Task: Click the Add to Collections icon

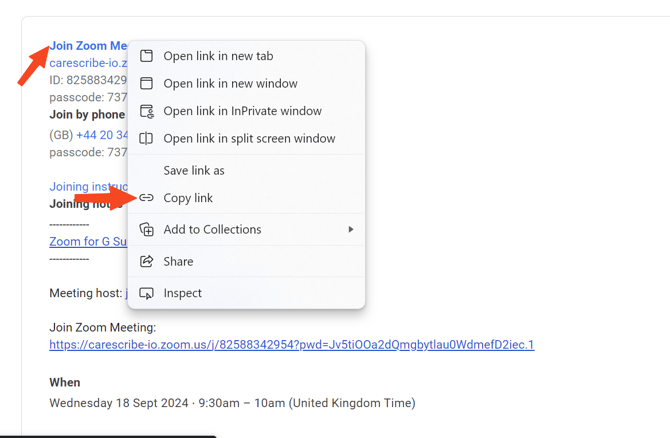Action: tap(147, 230)
